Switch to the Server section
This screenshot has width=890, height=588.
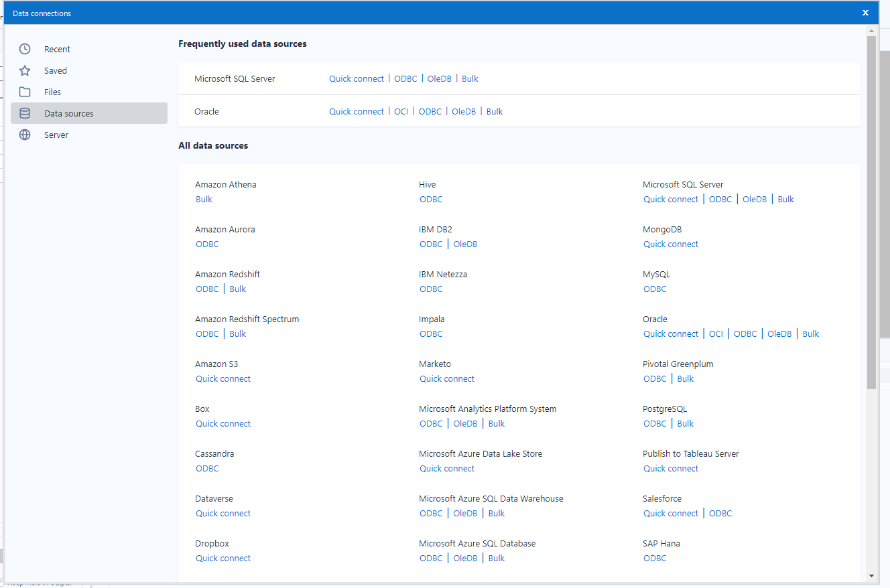coord(56,134)
